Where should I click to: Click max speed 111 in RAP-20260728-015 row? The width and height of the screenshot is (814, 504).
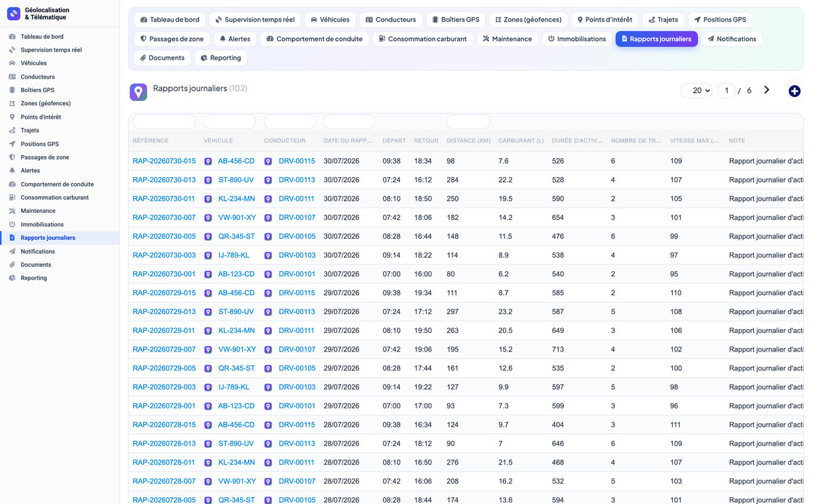[x=676, y=425]
